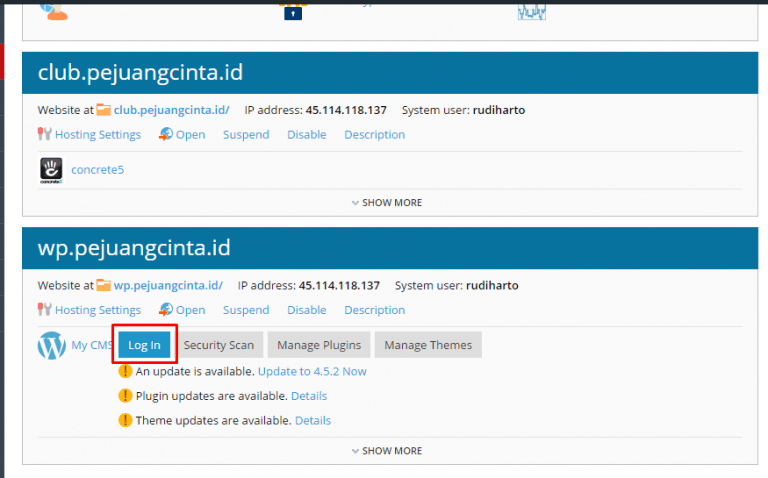Screen dimensions: 768x478
Task: Open Hosting Settings for wp.pejuangcinta.id
Action: [x=97, y=310]
